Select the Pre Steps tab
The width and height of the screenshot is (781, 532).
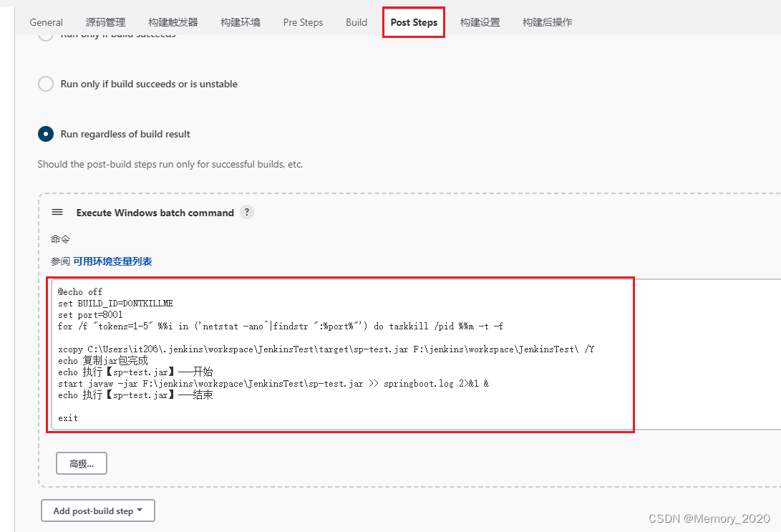click(x=303, y=22)
